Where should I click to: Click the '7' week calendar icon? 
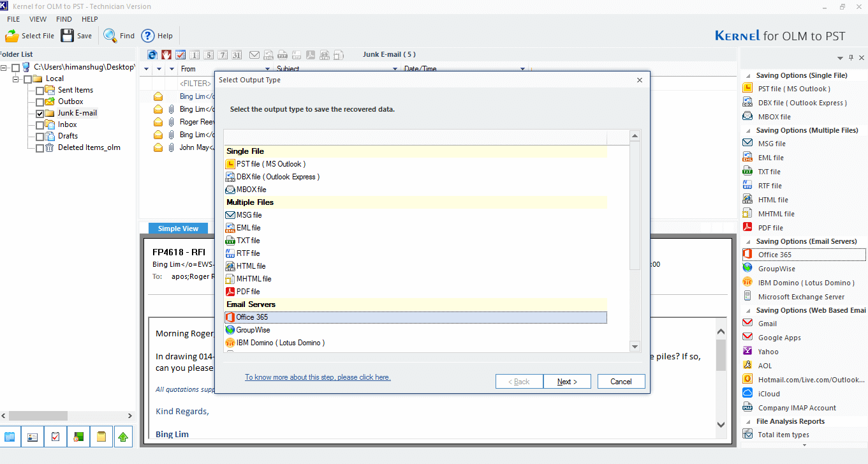[x=223, y=55]
